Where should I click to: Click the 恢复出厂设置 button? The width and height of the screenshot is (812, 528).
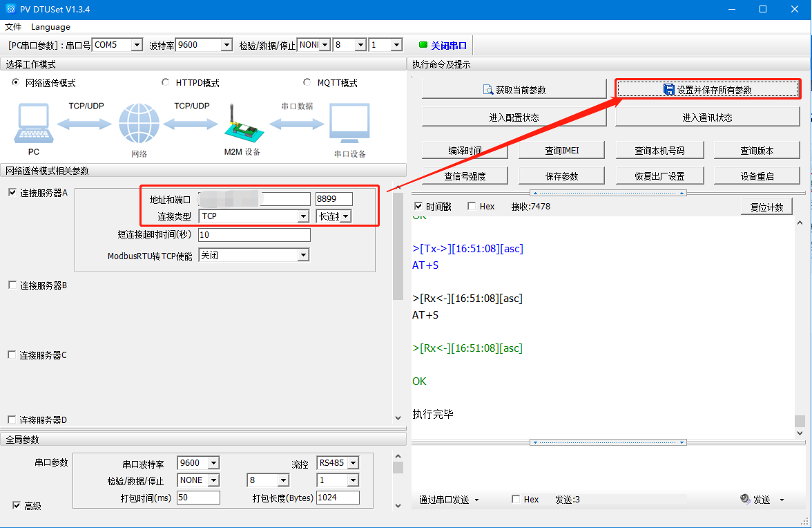(x=659, y=176)
